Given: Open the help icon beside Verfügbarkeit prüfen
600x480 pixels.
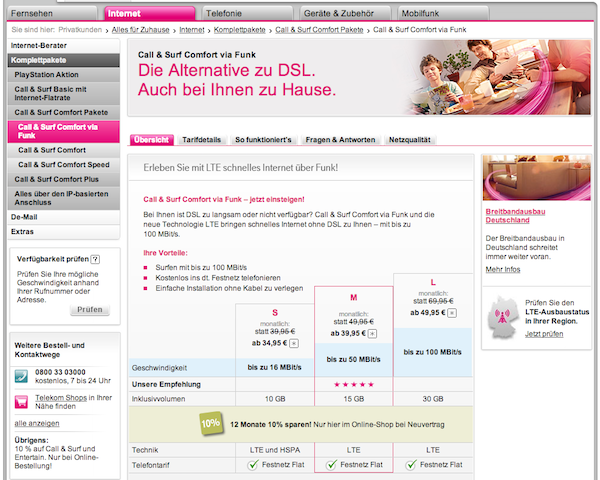Looking at the screenshot, I should click(x=95, y=260).
